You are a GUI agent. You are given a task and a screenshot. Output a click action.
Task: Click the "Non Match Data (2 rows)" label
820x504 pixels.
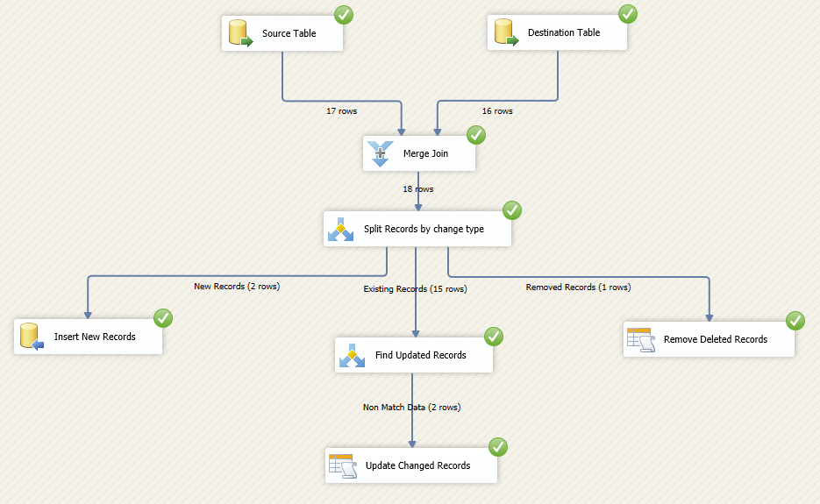[411, 407]
